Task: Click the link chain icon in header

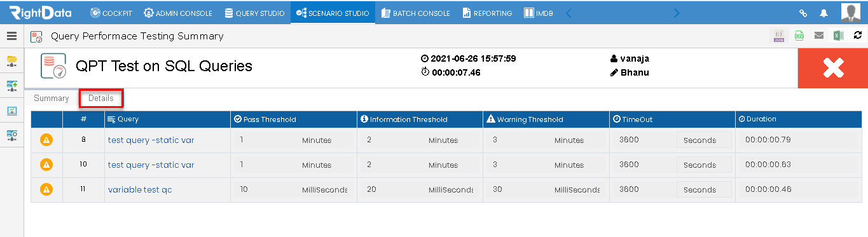Action: 803,13
